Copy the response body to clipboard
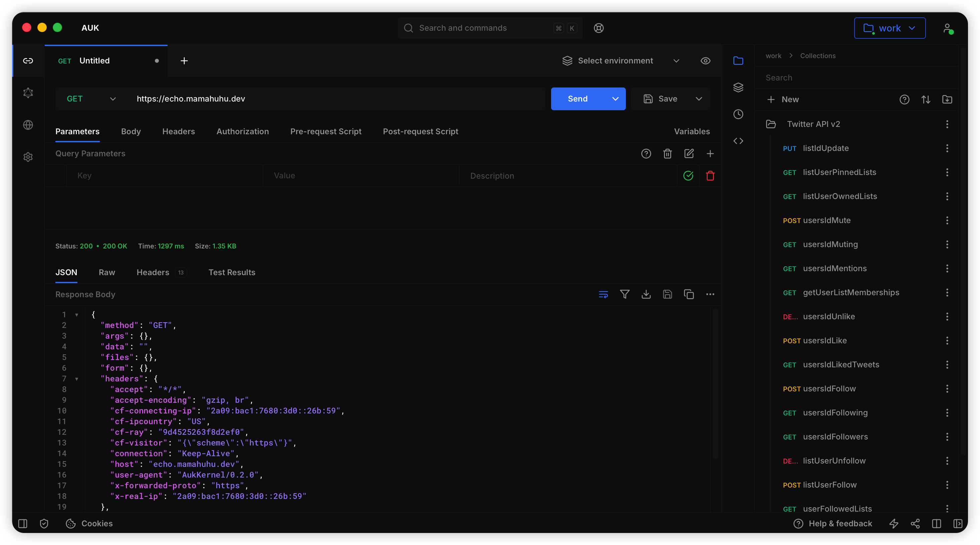The width and height of the screenshot is (980, 545). click(x=689, y=294)
